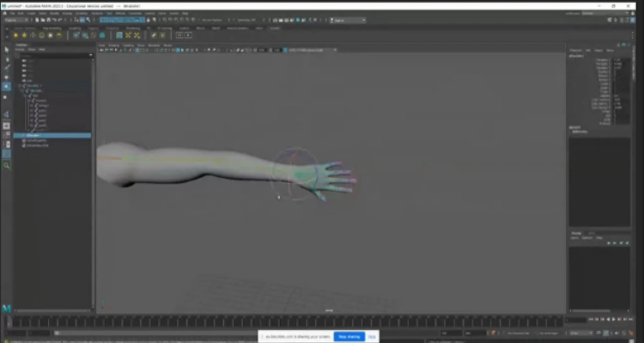Open the File menu
Image resolution: width=644 pixels, height=343 pixels.
[13, 13]
